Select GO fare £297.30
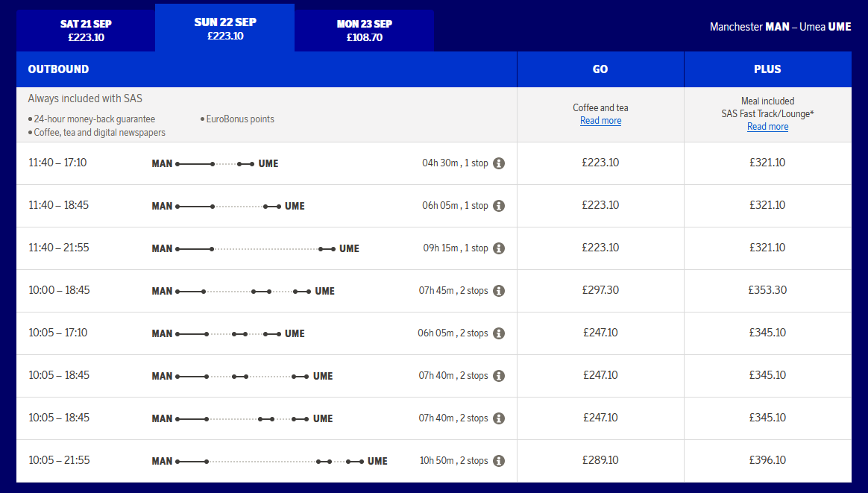The width and height of the screenshot is (868, 493). point(600,290)
